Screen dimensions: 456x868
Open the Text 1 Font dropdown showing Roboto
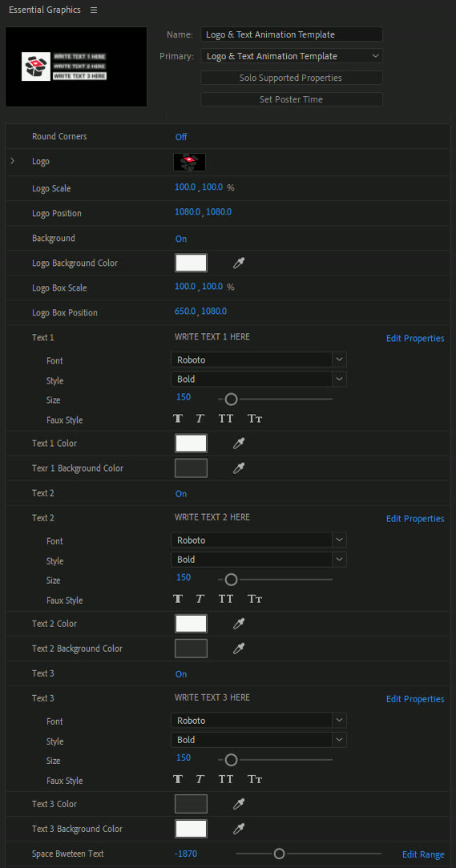click(x=259, y=360)
